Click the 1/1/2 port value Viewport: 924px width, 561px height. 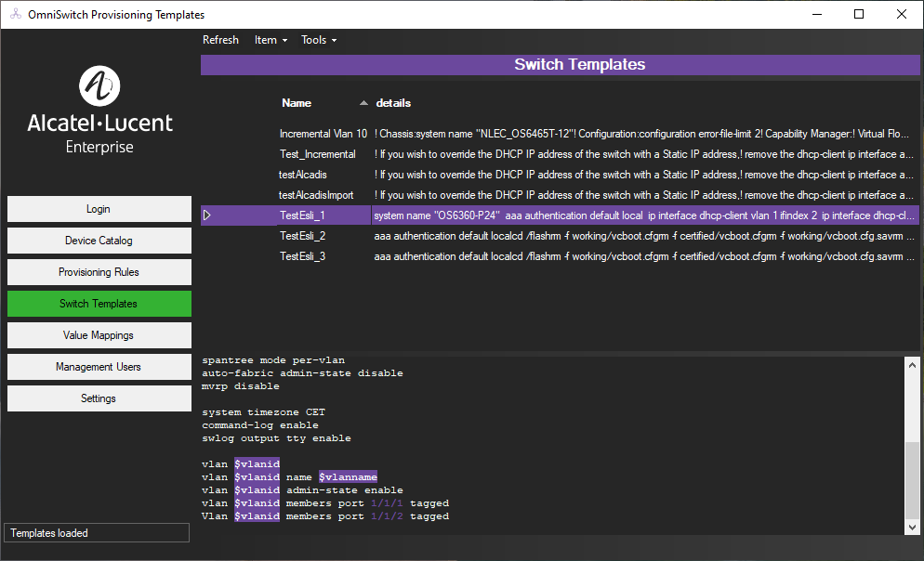(387, 516)
